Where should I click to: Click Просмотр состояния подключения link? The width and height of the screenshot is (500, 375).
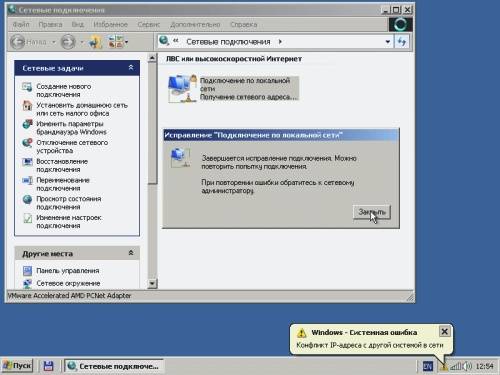click(x=69, y=203)
